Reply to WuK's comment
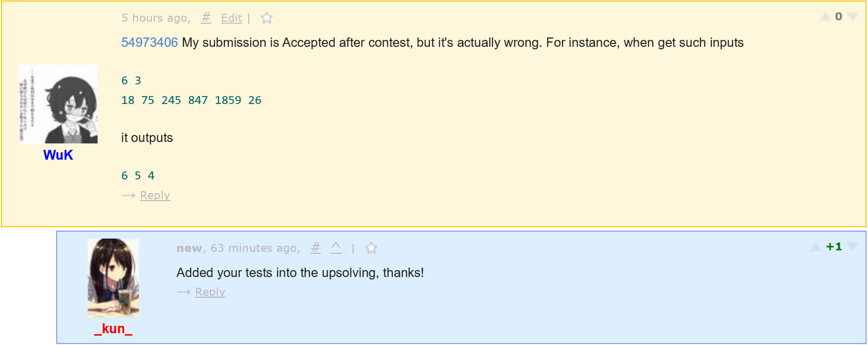Screen dimensions: 868x345 pyautogui.click(x=155, y=196)
